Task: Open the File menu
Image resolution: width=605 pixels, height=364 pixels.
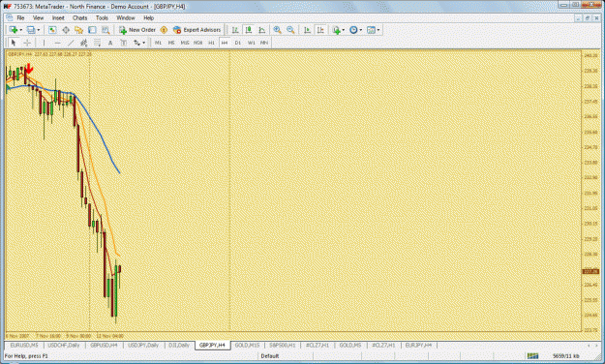Action: coord(20,18)
